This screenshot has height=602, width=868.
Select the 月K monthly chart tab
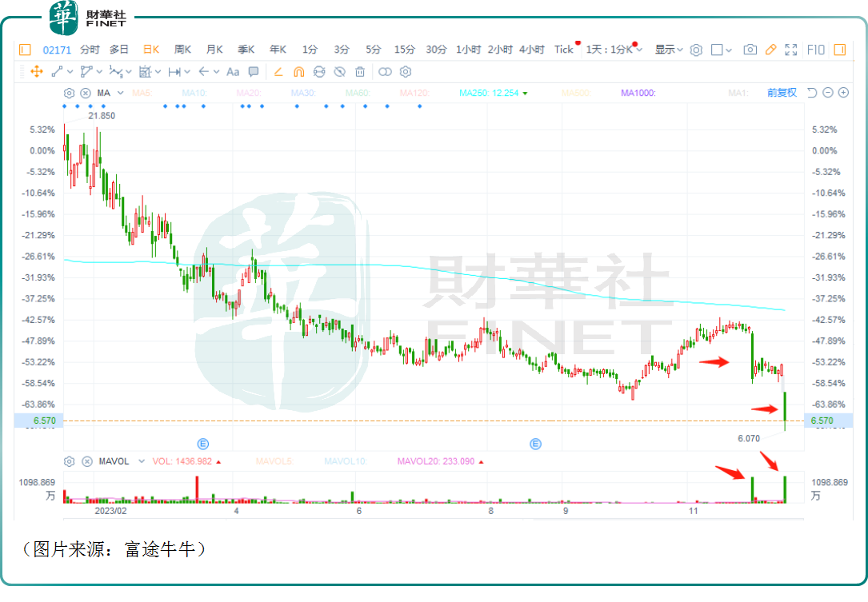tap(214, 50)
